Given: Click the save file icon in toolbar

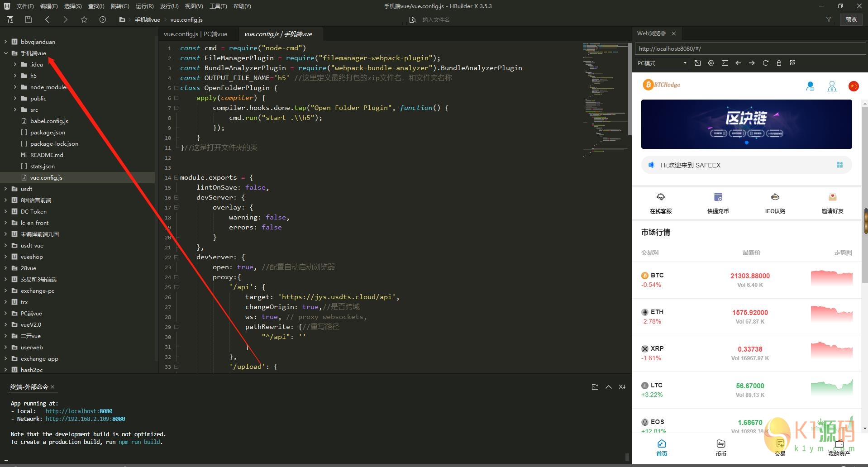Looking at the screenshot, I should tap(28, 19).
